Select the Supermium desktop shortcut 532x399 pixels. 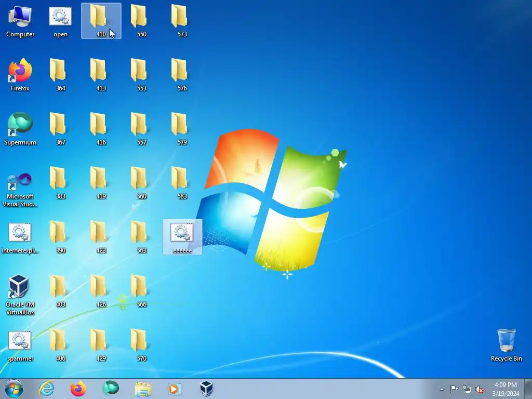point(20,129)
